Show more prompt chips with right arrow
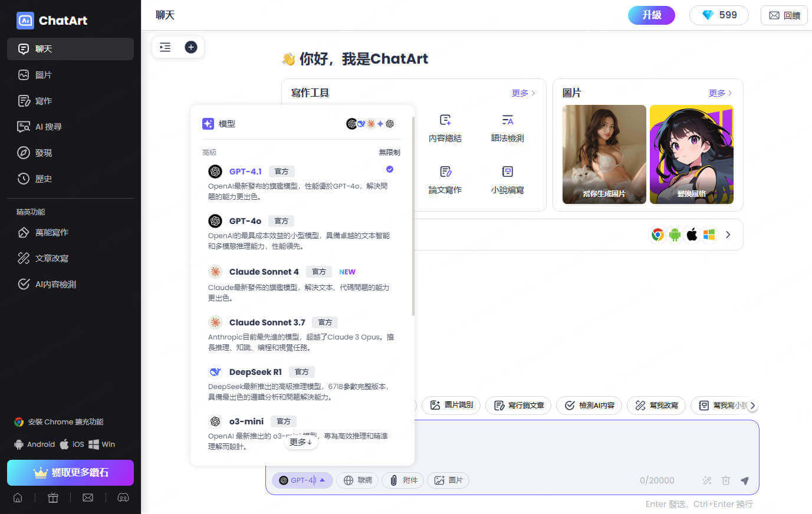Screen dimensions: 812x514 (x=752, y=406)
